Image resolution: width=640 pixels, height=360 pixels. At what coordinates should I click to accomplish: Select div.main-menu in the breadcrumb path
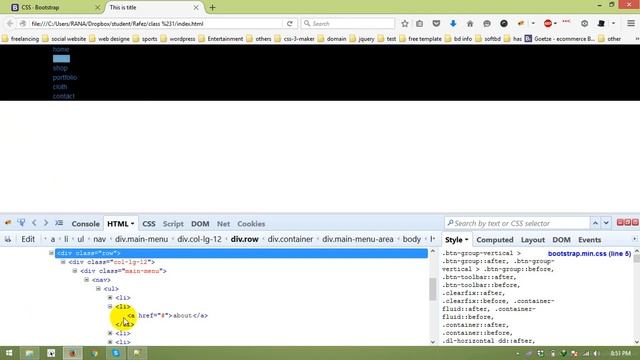click(141, 239)
